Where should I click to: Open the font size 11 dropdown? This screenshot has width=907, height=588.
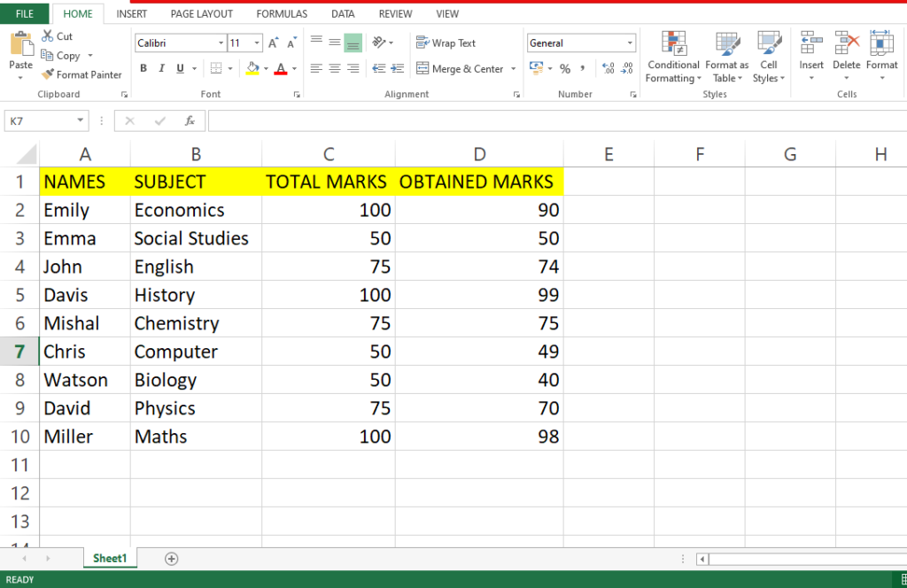click(257, 43)
